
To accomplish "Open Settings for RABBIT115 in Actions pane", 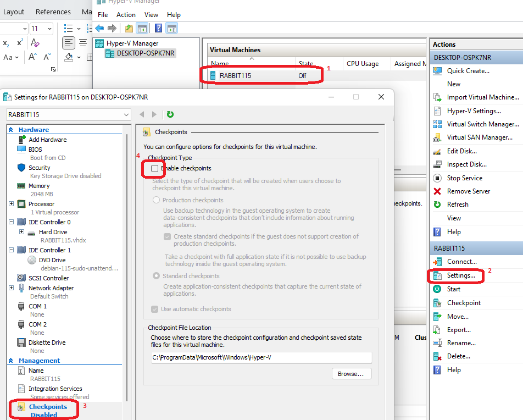I will (x=460, y=275).
